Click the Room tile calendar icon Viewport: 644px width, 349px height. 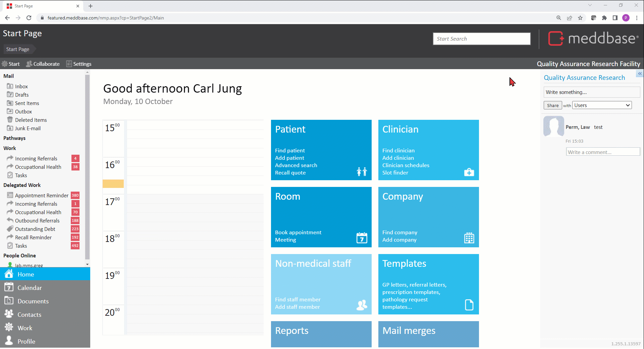pyautogui.click(x=362, y=238)
